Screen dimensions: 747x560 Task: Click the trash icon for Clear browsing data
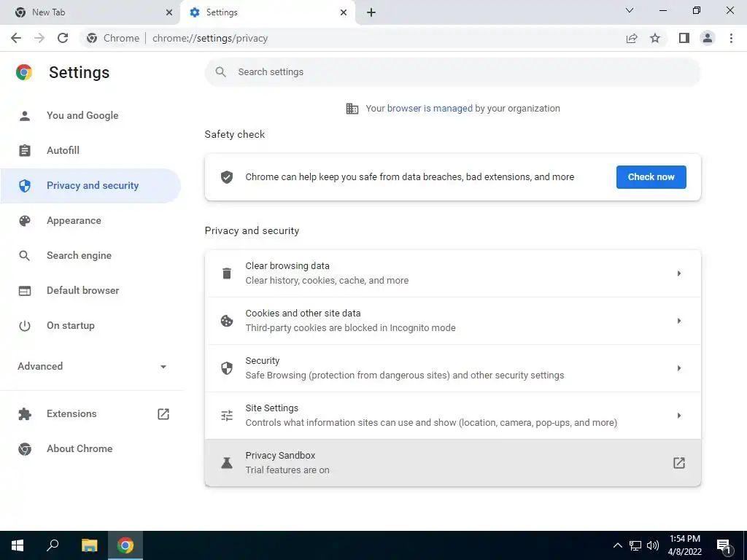coord(227,273)
